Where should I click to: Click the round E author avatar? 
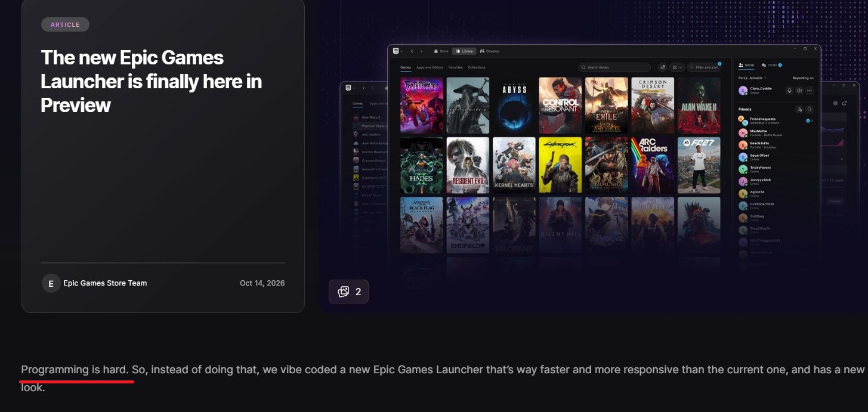[x=51, y=283]
